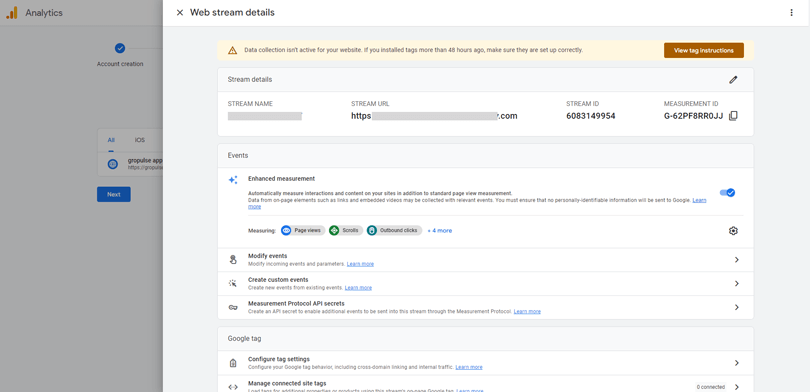Open Learn more under Create custom events
The width and height of the screenshot is (810, 392).
[358, 288]
